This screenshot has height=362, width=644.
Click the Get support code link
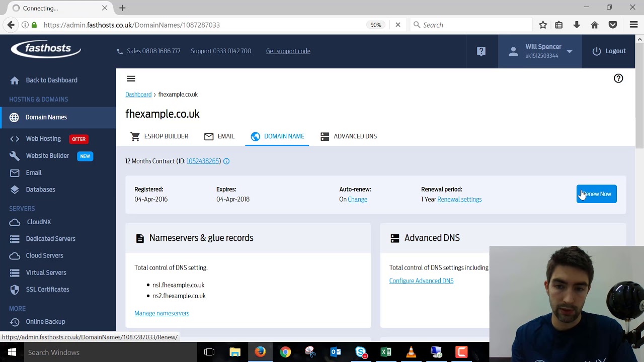[x=288, y=51]
